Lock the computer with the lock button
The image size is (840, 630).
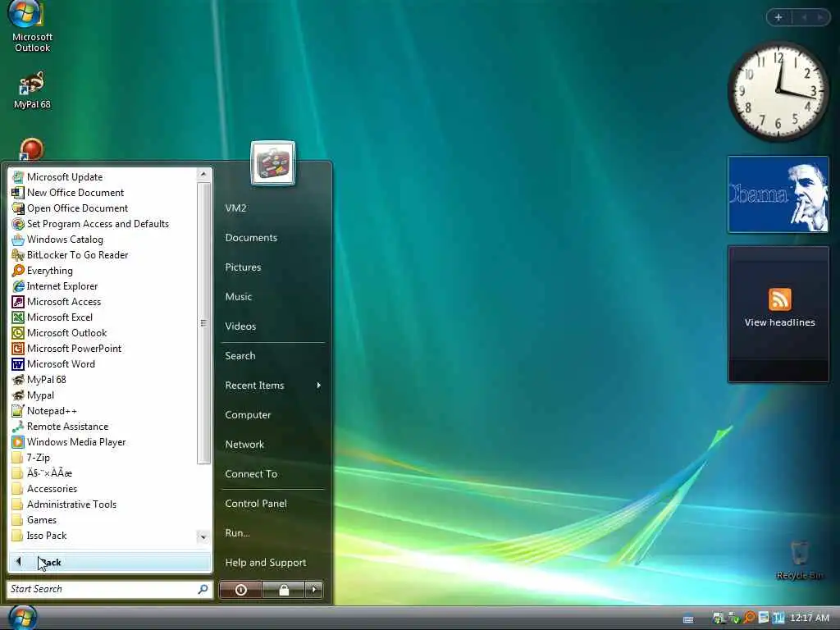point(284,590)
